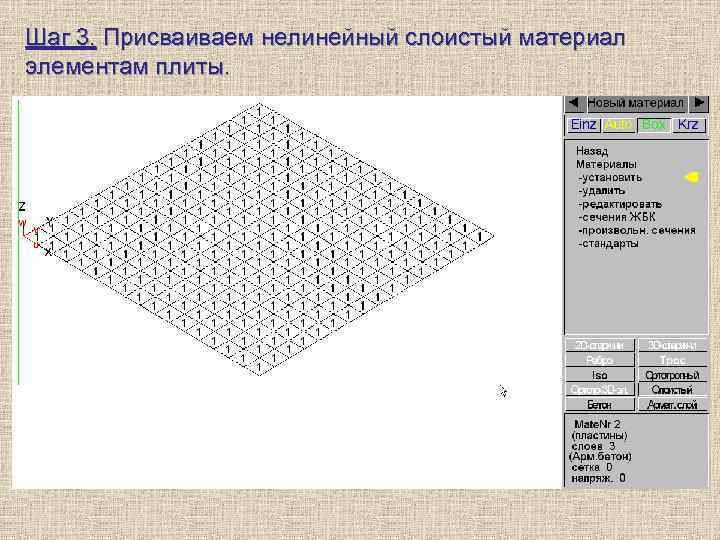Viewport: 720px width, 540px height.
Task: Click the right 3D-стержни button
Action: pyautogui.click(x=672, y=345)
